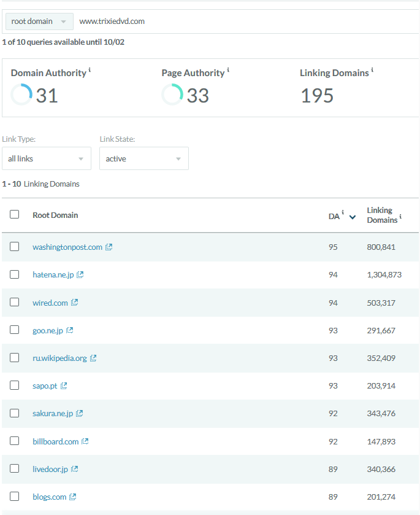This screenshot has width=420, height=515.
Task: Select DA value 95 for washingtonpost.com
Action: tap(333, 247)
